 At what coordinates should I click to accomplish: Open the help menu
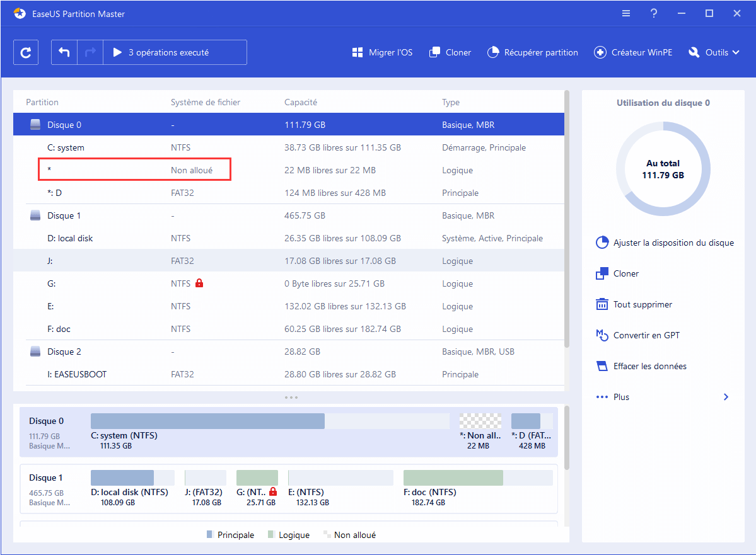[x=653, y=13]
